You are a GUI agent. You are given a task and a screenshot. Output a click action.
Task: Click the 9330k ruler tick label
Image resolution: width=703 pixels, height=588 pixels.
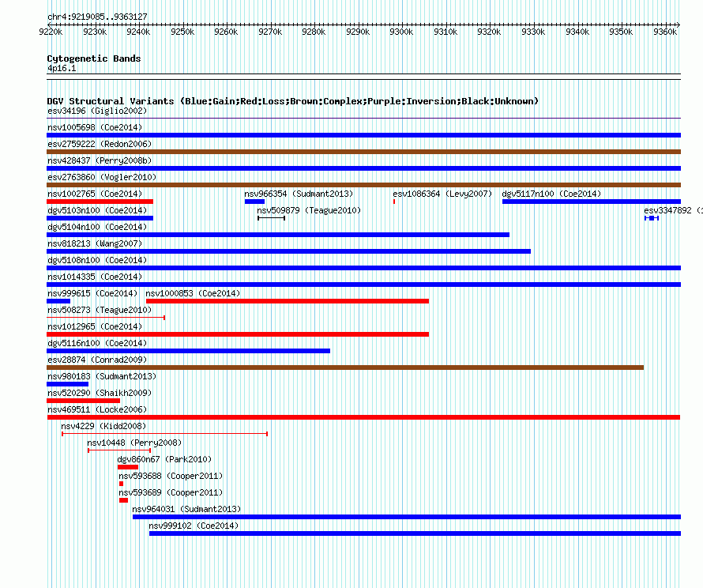click(x=533, y=32)
